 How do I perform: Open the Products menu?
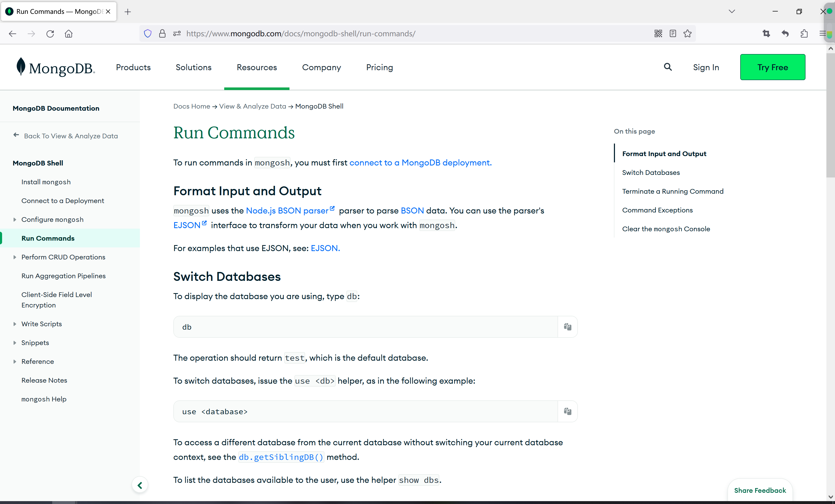(x=133, y=67)
